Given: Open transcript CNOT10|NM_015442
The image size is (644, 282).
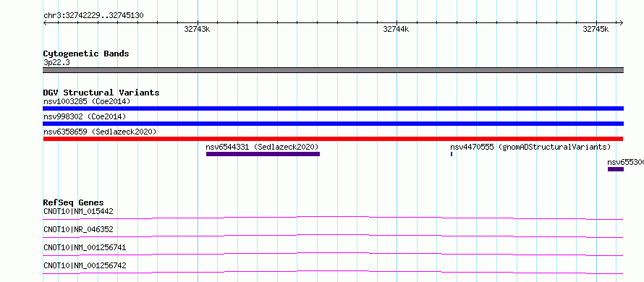Looking at the screenshot, I should (78, 211).
